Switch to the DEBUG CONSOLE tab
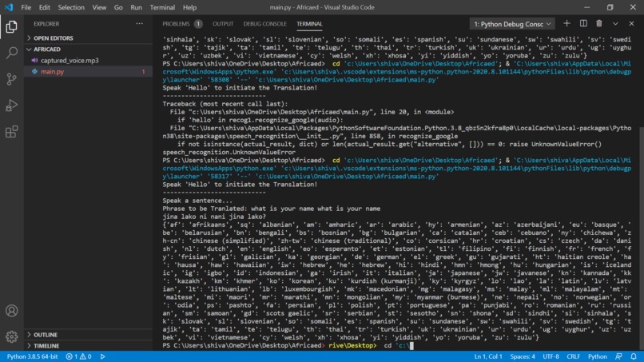Image resolution: width=644 pixels, height=362 pixels. point(265,24)
